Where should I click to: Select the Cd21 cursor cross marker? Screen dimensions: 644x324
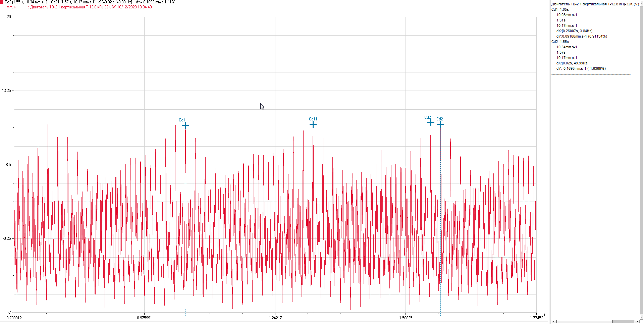(440, 124)
